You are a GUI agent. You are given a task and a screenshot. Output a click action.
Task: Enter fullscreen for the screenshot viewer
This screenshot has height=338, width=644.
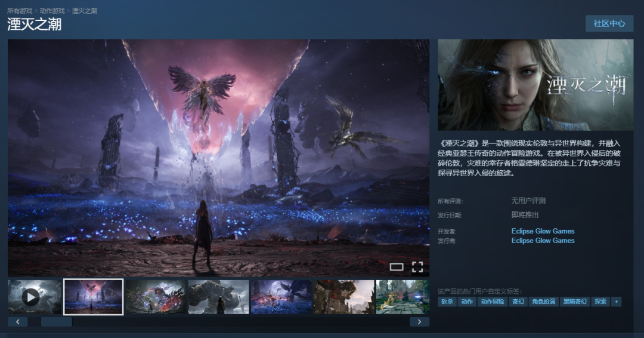coord(417,267)
